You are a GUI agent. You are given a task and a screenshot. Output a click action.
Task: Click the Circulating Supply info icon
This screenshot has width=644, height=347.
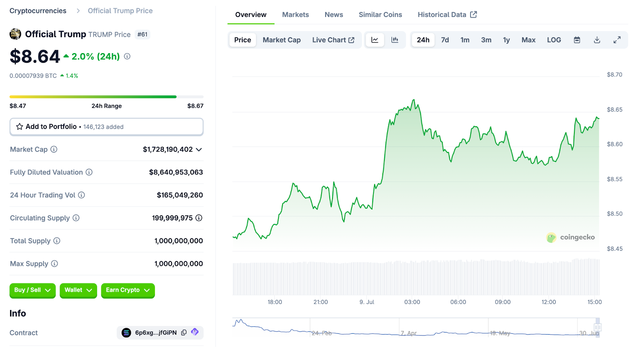pos(76,218)
